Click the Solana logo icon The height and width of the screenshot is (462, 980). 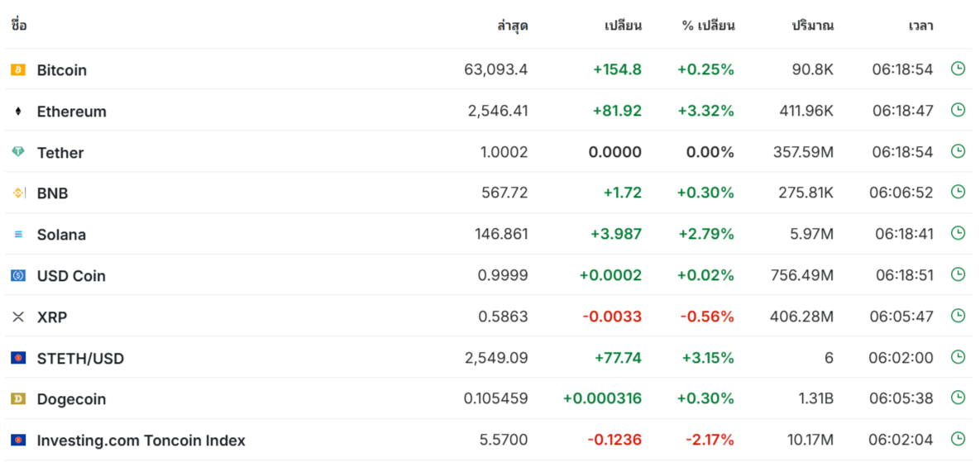[x=18, y=235]
